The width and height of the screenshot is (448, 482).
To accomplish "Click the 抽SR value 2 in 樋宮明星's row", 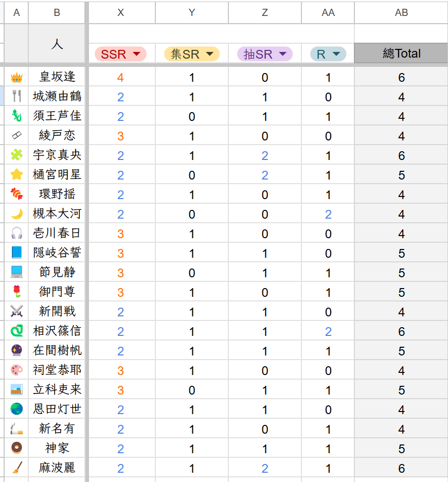I will click(x=264, y=175).
